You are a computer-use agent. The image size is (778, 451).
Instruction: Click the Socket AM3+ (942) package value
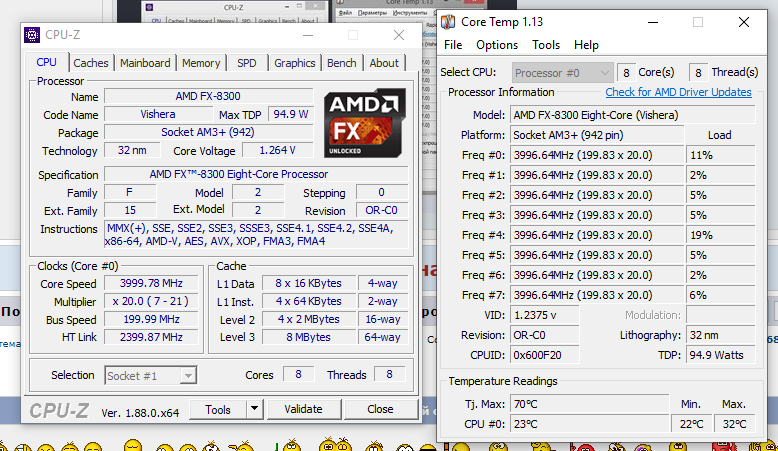[x=208, y=132]
